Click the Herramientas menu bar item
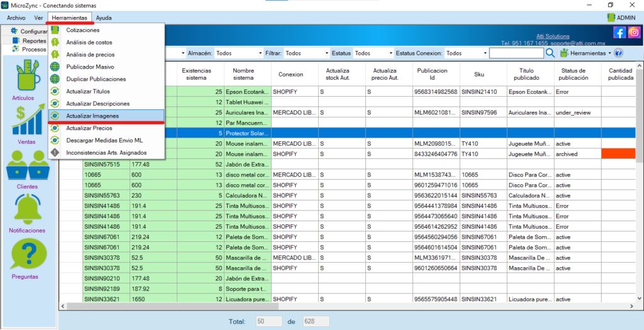Screen dimensions: 644x330 69,18
